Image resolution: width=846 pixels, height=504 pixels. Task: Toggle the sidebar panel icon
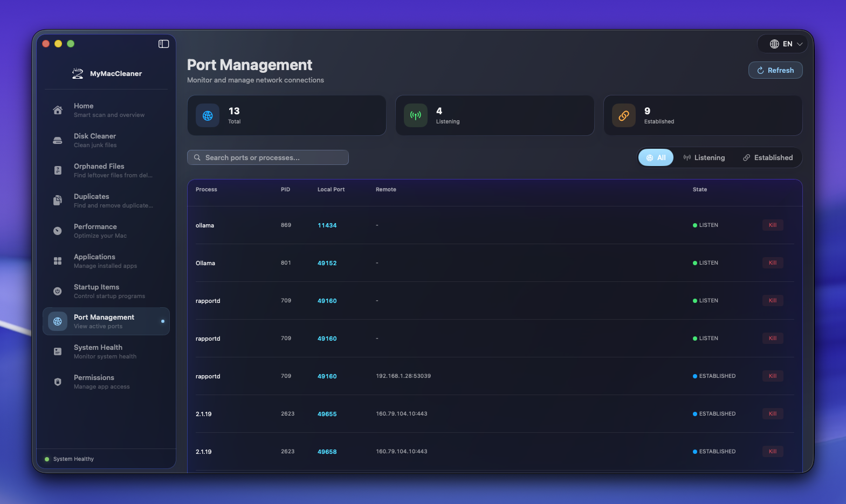[163, 44]
